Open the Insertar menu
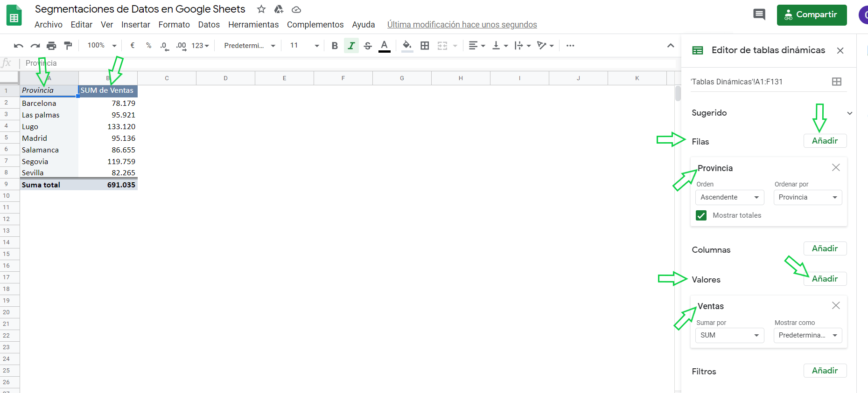 click(136, 25)
